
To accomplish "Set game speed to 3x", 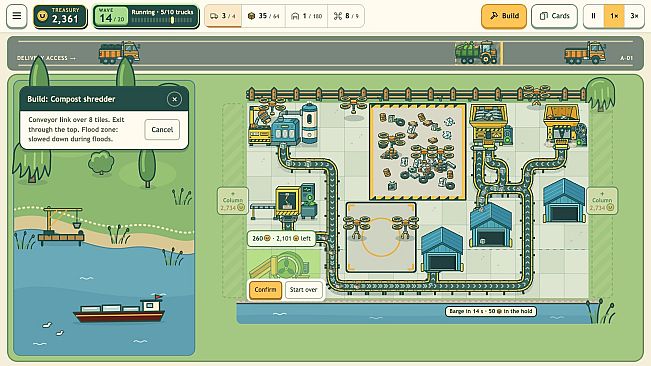I will click(x=634, y=16).
